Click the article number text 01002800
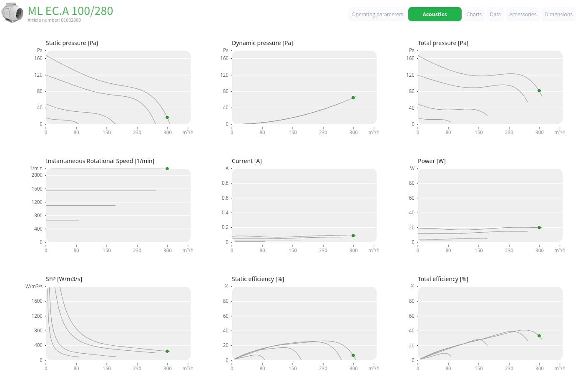This screenshot has height=392, width=583. coord(71,20)
